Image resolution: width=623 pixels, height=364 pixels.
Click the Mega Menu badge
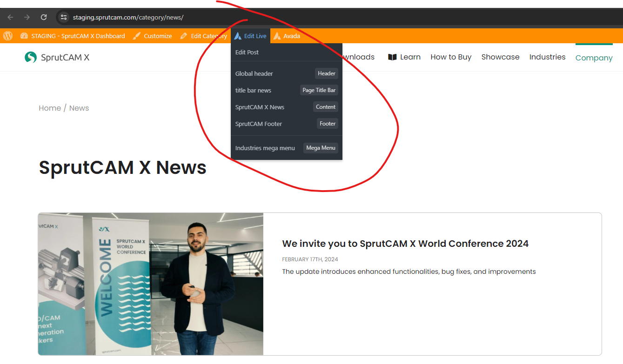pyautogui.click(x=321, y=148)
